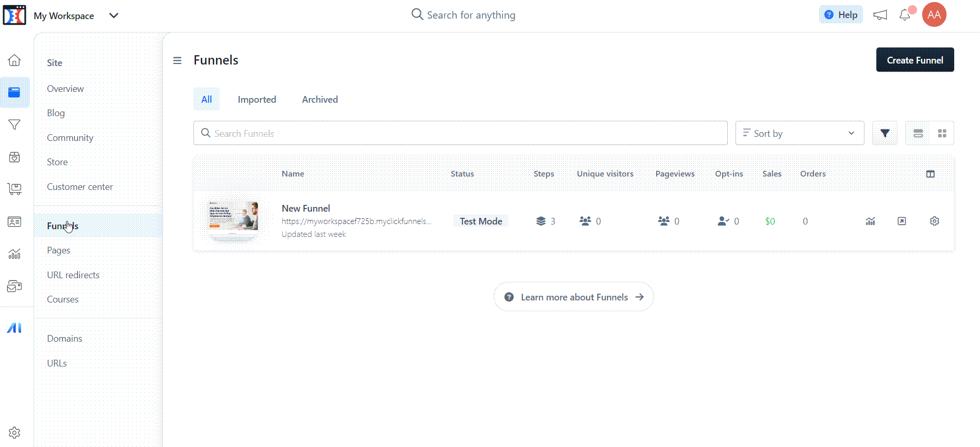Open the table columns chooser
This screenshot has width=980, height=447.
(x=930, y=174)
